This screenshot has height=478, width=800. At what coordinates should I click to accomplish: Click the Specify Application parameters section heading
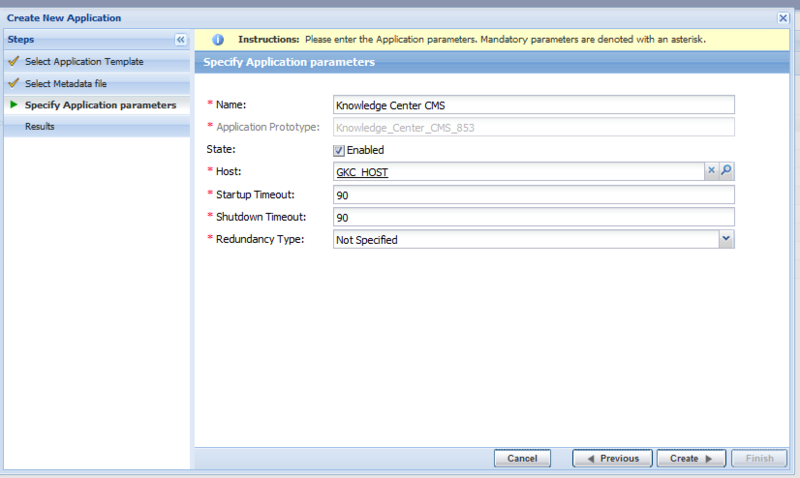click(x=289, y=62)
